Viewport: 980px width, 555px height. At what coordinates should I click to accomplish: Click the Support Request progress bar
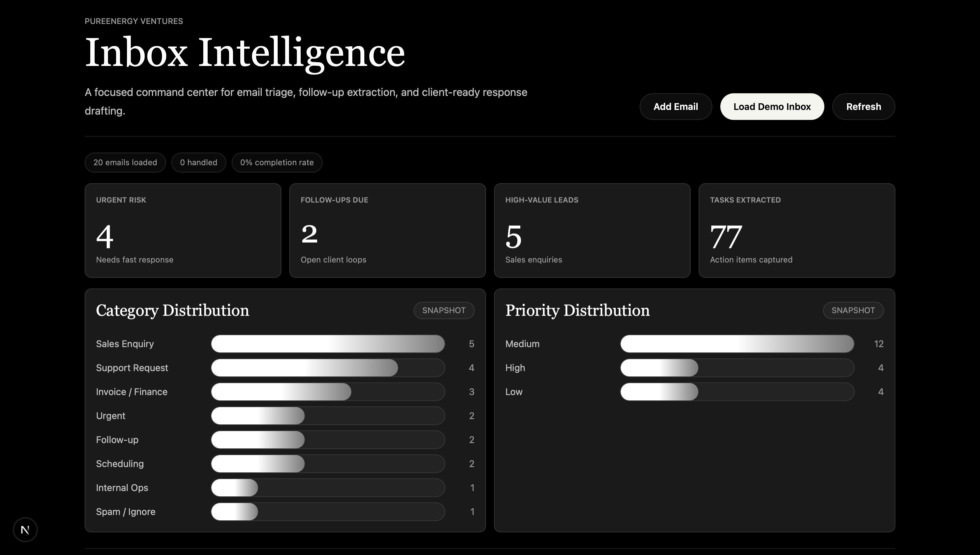click(328, 368)
